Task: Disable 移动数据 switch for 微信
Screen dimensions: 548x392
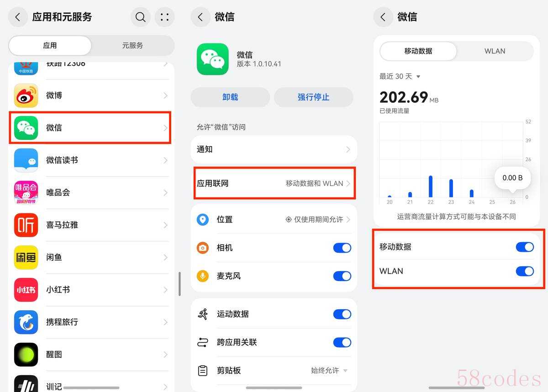Action: pos(525,247)
